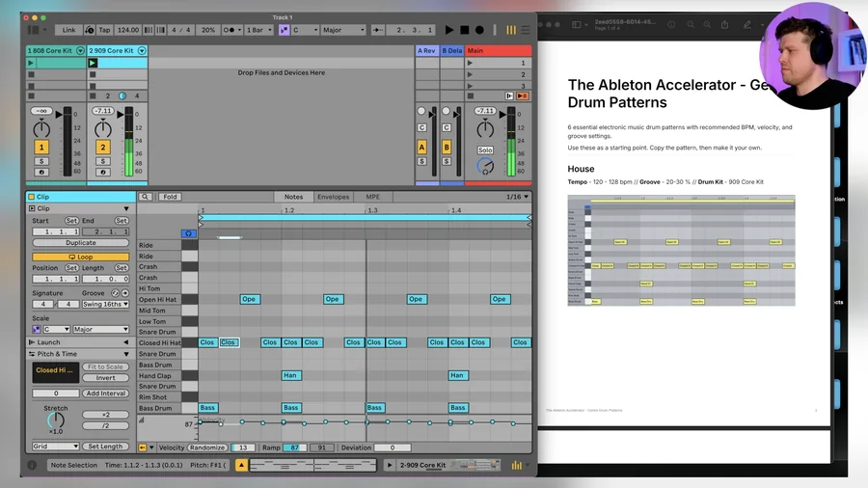Switch to the MPE tab
Image resolution: width=868 pixels, height=488 pixels.
click(373, 197)
